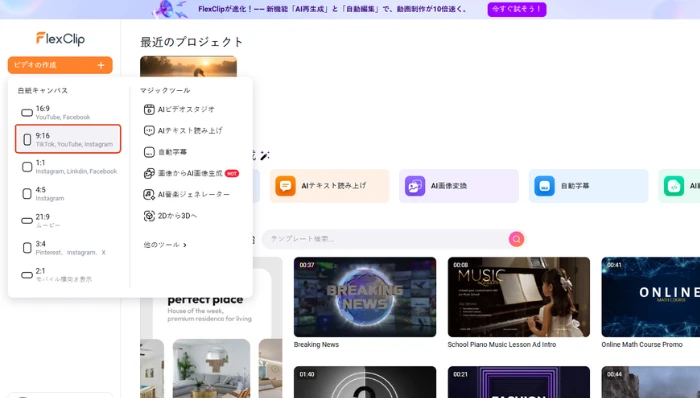The width and height of the screenshot is (700, 400).
Task: Click the AI音楽ジェネレーター icon
Action: click(x=149, y=195)
